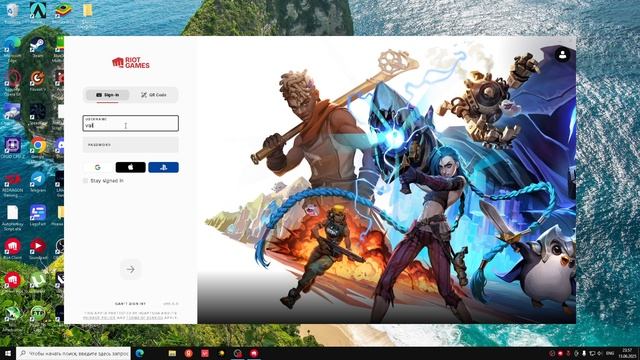
Task: Open File Explorer from the taskbar
Action: pos(172,353)
